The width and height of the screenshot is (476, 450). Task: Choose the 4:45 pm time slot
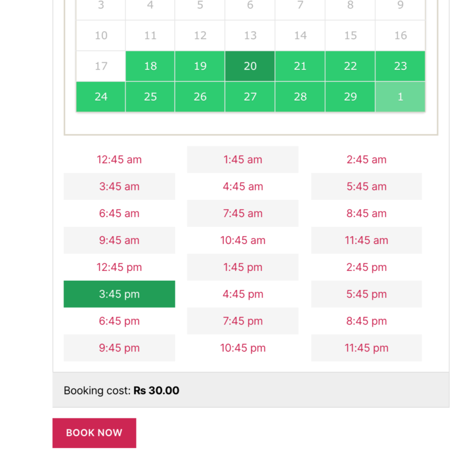tap(243, 294)
